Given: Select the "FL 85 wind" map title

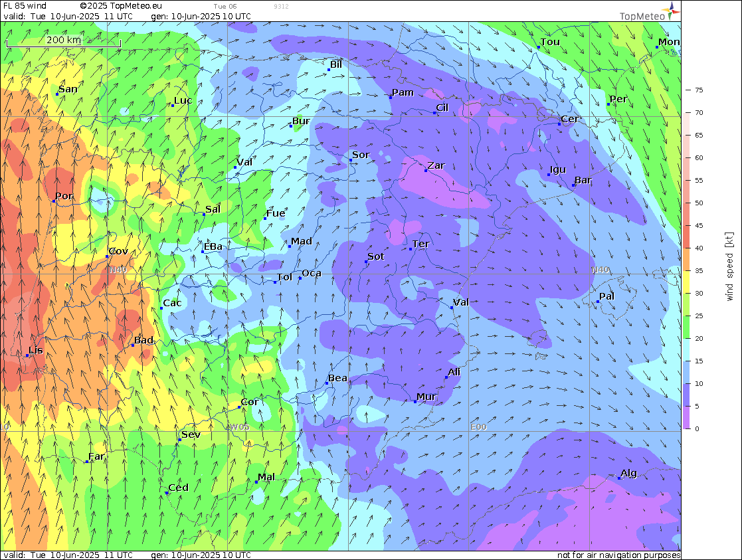Looking at the screenshot, I should point(25,6).
